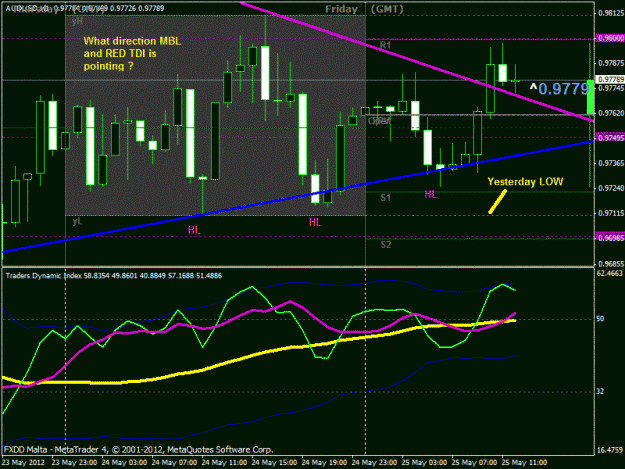Click the '25 May 11:00' time label
The image size is (625, 469).
pyautogui.click(x=524, y=463)
